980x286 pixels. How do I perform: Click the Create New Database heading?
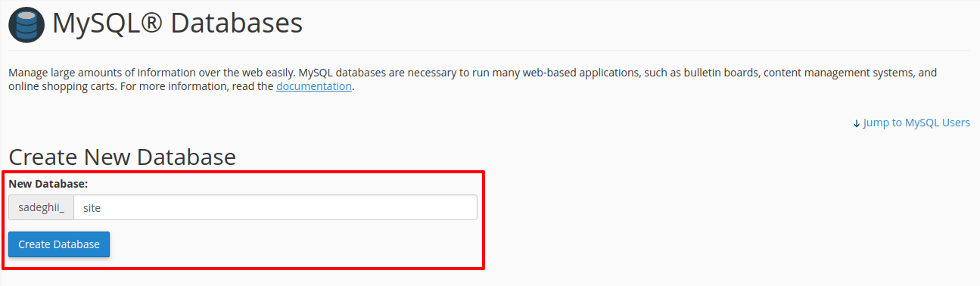pyautogui.click(x=122, y=157)
